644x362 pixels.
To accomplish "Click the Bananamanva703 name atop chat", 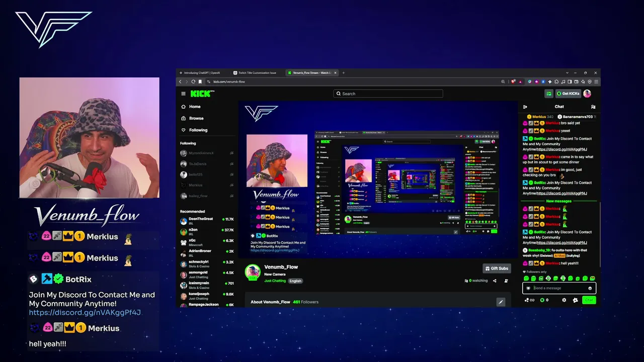I will [578, 117].
